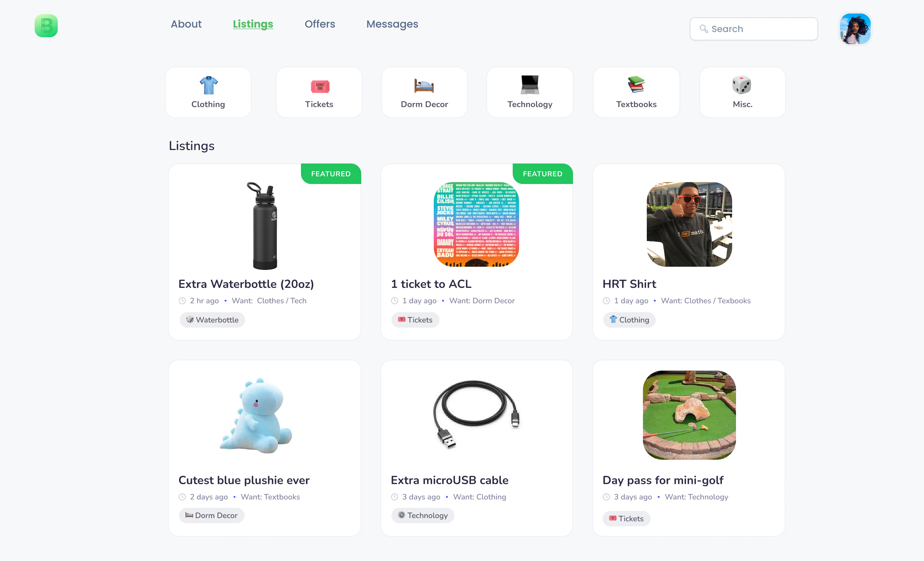This screenshot has width=924, height=561.
Task: Select the Technology laptop icon
Action: click(x=529, y=85)
